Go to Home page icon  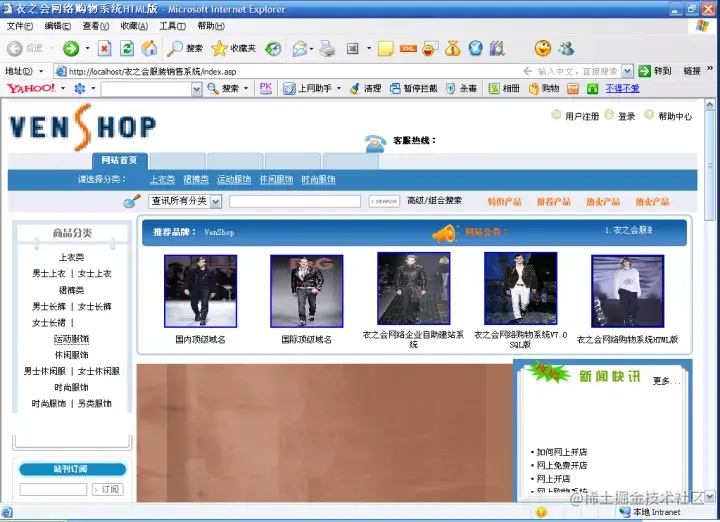pos(149,48)
